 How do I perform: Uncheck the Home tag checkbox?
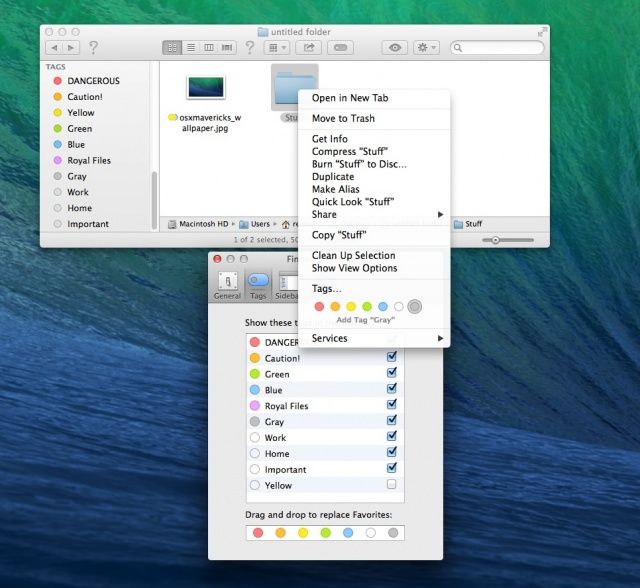(x=391, y=452)
